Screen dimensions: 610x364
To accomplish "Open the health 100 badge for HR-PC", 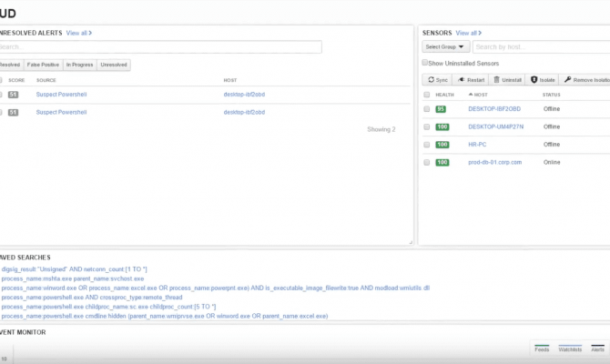I will 442,145.
